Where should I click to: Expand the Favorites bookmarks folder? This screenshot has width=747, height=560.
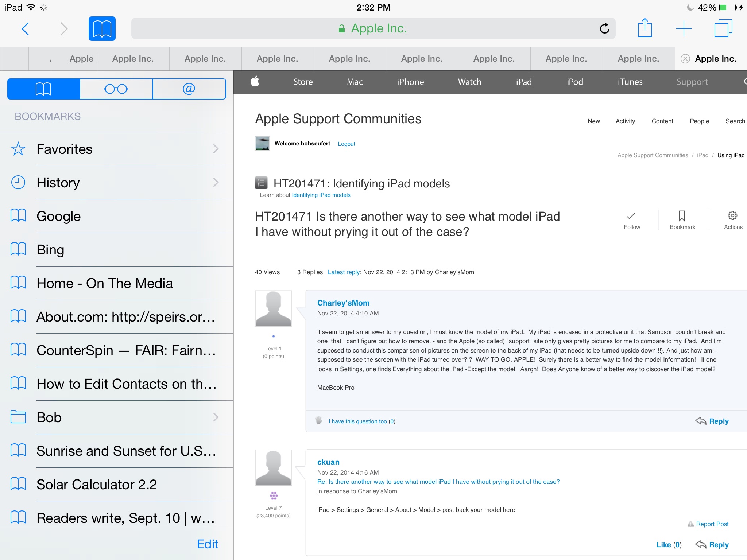(x=117, y=149)
